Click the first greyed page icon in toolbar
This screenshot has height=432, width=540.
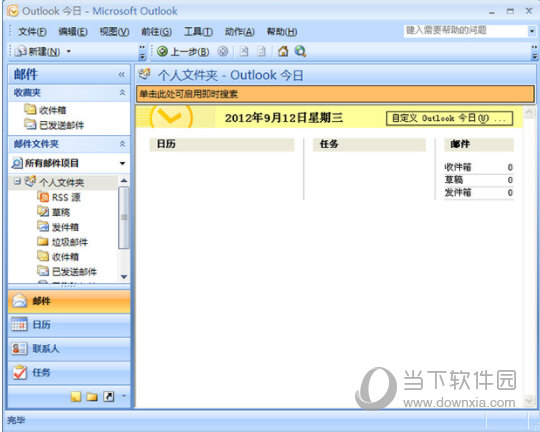pos(244,52)
